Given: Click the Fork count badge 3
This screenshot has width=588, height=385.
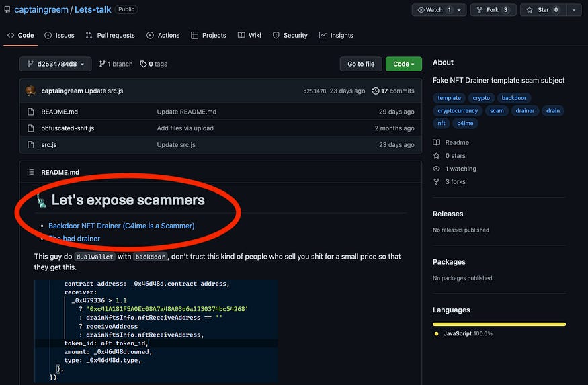Looking at the screenshot, I should (505, 10).
